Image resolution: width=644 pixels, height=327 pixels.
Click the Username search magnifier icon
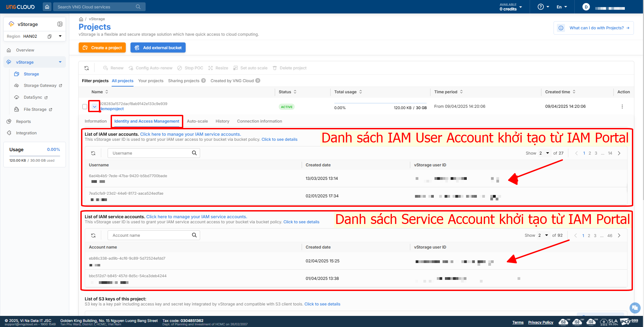[x=194, y=153]
